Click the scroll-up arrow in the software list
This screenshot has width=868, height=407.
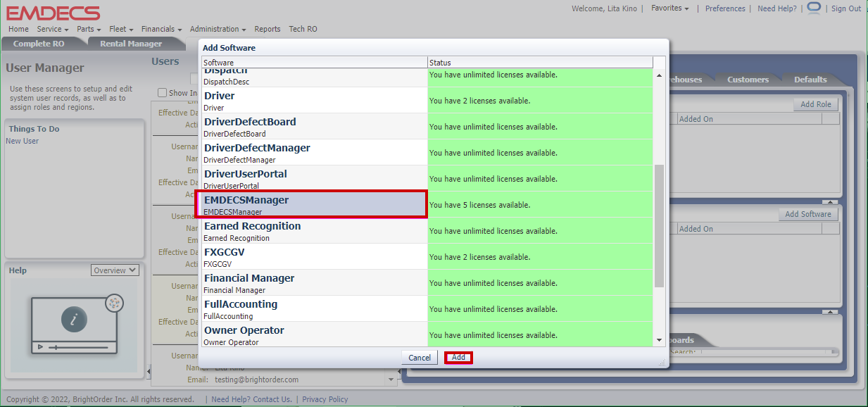(660, 75)
